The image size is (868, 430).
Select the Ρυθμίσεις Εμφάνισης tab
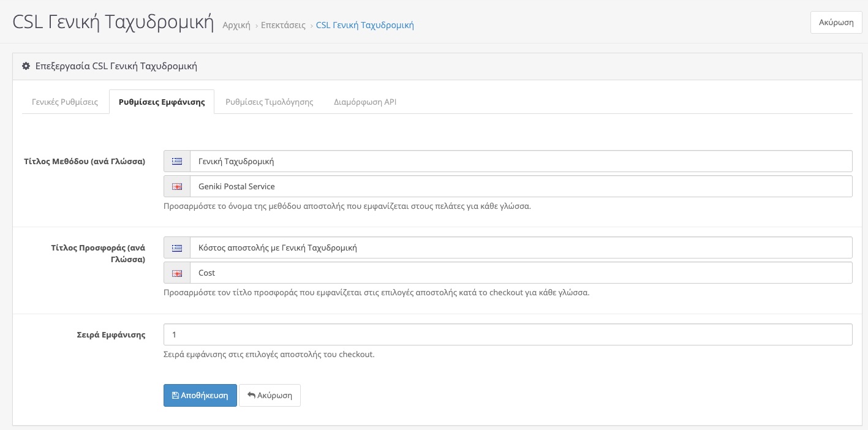(x=162, y=102)
